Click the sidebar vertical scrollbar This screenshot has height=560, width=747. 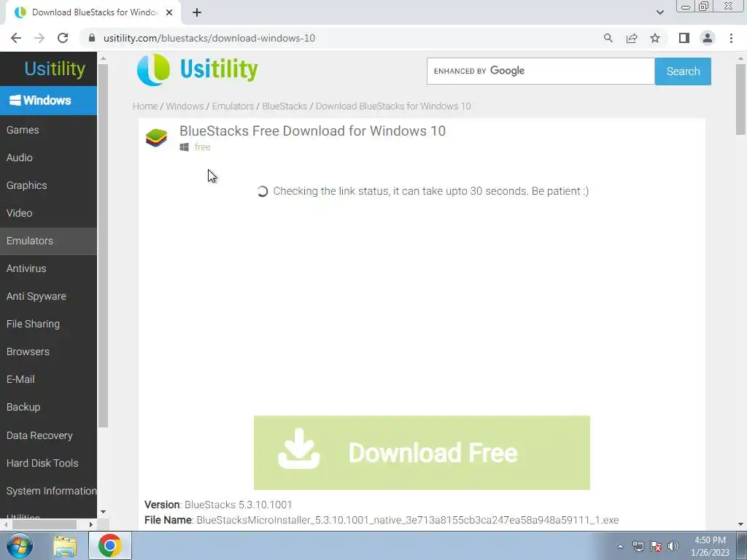point(103,245)
